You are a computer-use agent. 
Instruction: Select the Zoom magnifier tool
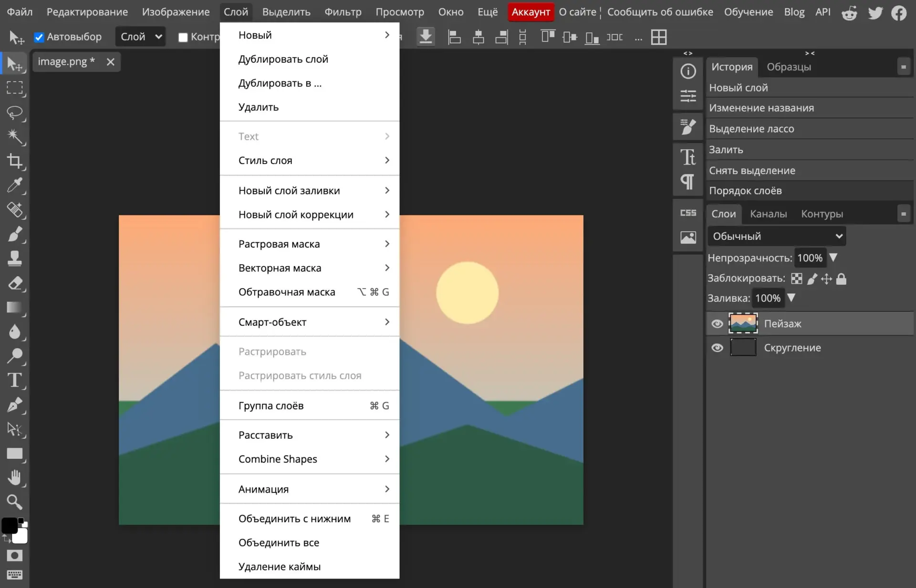[x=15, y=502]
